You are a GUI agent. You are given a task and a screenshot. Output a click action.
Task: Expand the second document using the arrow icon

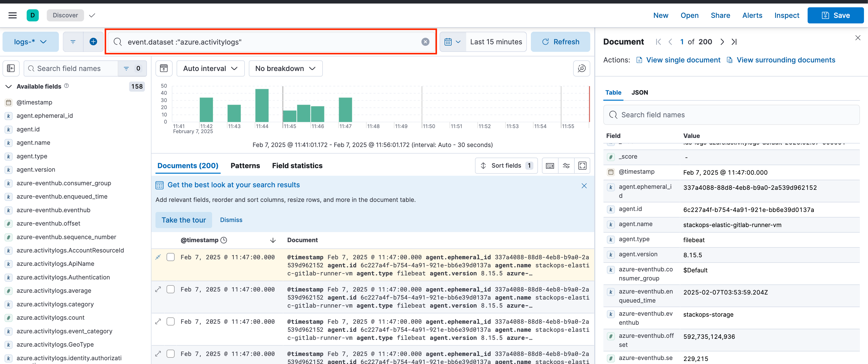158,289
